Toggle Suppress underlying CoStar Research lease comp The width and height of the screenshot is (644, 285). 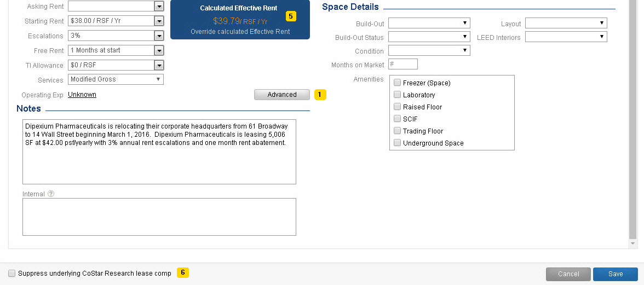click(12, 273)
